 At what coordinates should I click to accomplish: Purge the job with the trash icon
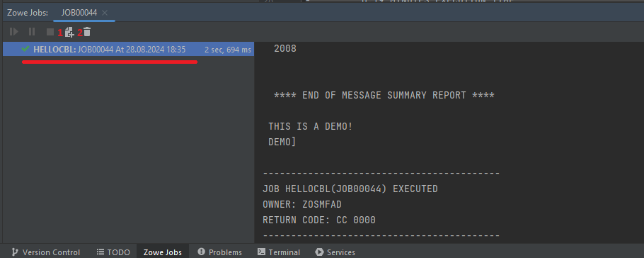coord(87,32)
